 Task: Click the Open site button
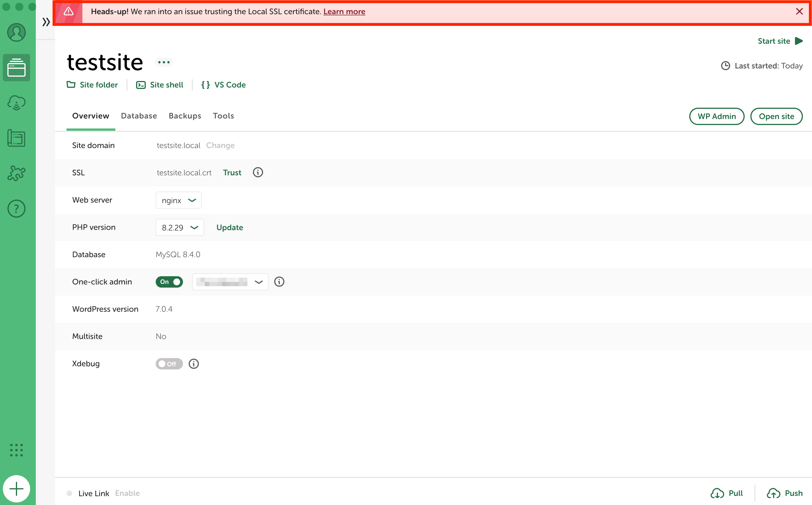click(x=776, y=116)
